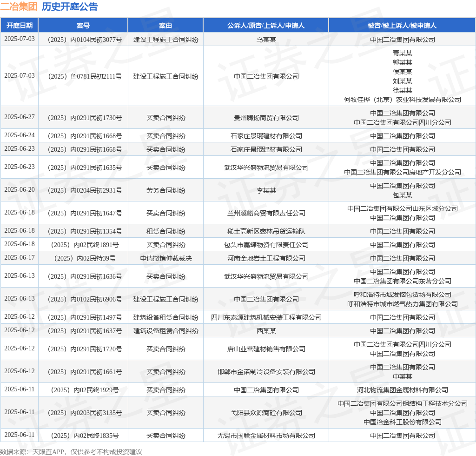Select case number (2025)内0291民初1635号

pos(85,168)
